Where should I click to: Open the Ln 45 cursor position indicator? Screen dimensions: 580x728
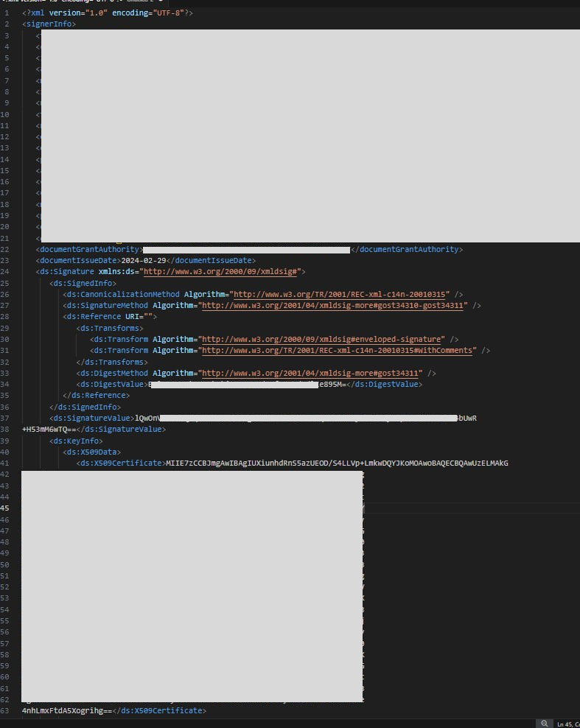(x=567, y=724)
